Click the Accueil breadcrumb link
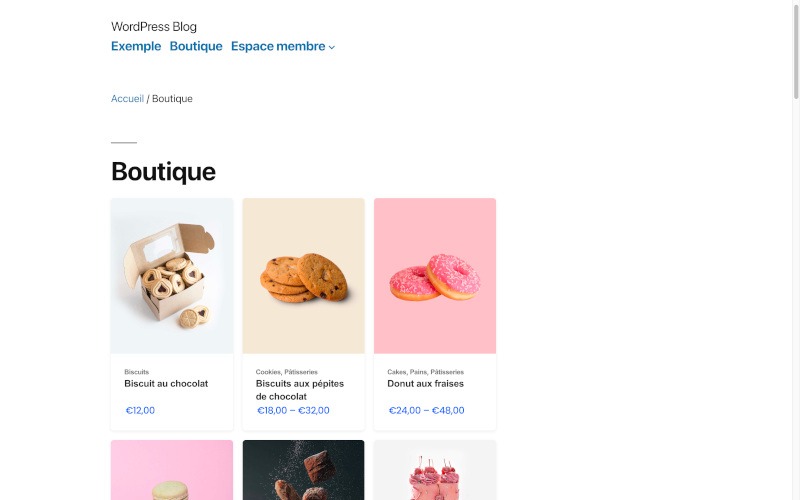The image size is (800, 500). (x=127, y=99)
